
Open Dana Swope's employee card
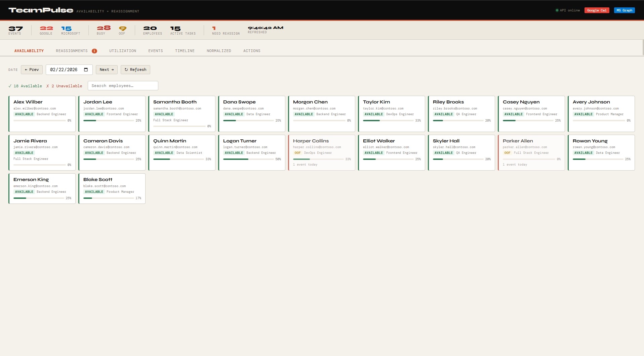pyautogui.click(x=252, y=114)
